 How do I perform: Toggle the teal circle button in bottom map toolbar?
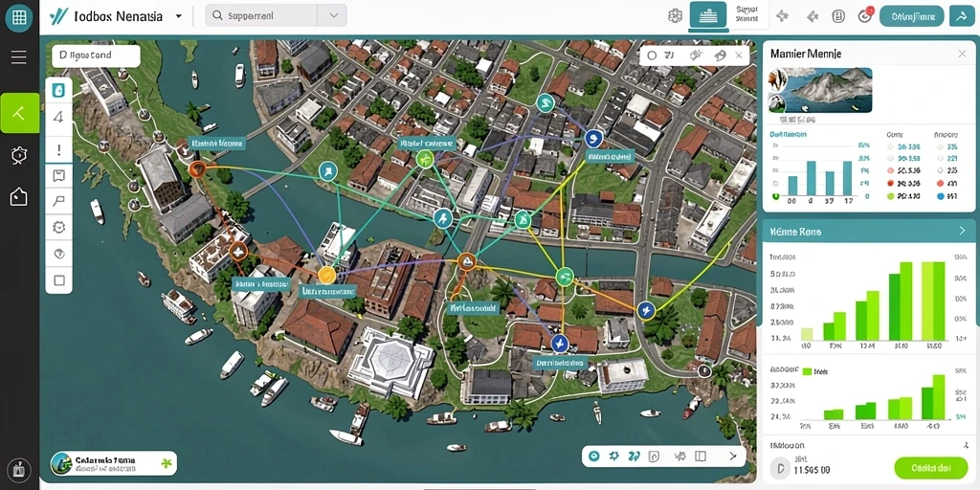[x=594, y=457]
